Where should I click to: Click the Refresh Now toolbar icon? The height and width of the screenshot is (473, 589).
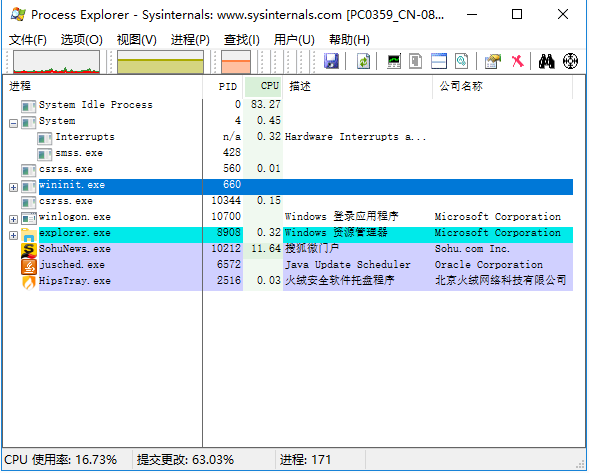pyautogui.click(x=363, y=61)
